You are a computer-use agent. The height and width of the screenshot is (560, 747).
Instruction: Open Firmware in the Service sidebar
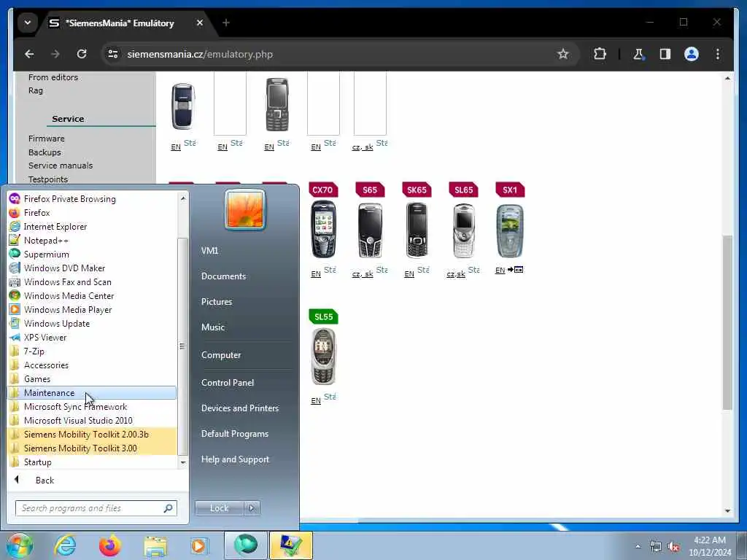coord(46,139)
